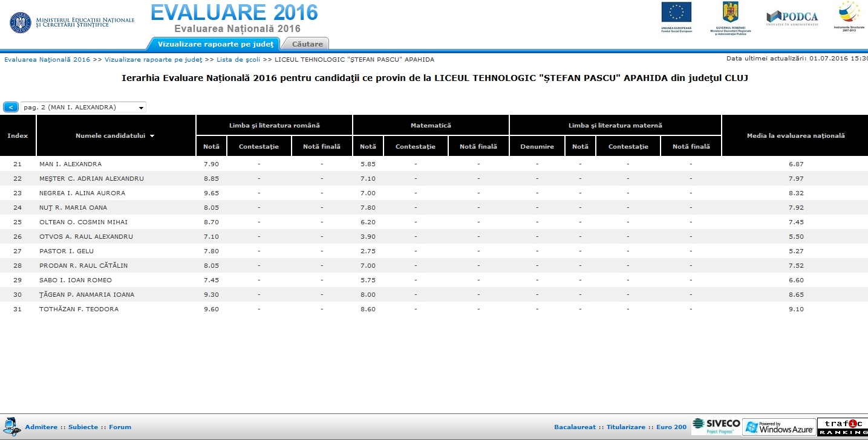The width and height of the screenshot is (868, 440).
Task: Open the Admitere footer link
Action: 41,427
